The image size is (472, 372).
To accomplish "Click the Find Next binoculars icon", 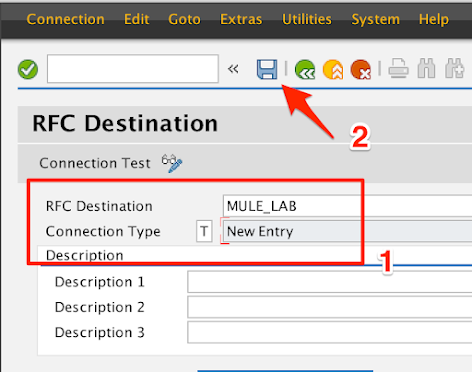I will click(455, 68).
